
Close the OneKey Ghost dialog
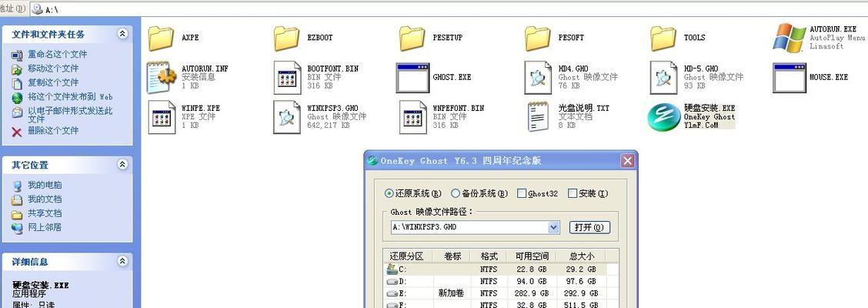626,161
